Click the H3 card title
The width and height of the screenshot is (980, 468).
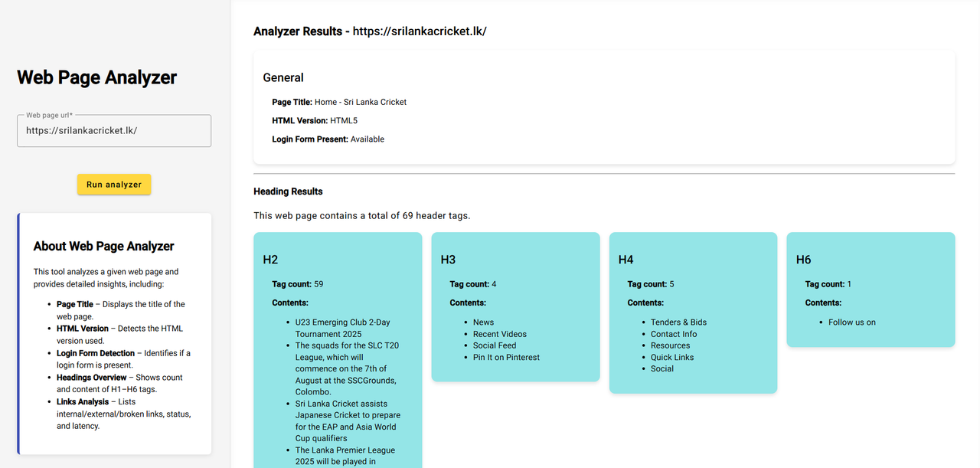point(448,260)
